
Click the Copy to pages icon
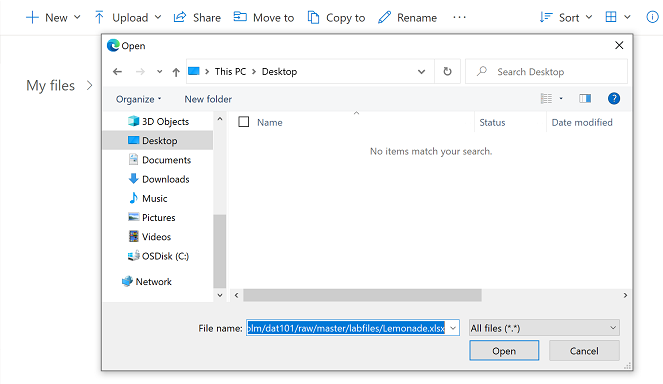[x=313, y=17]
